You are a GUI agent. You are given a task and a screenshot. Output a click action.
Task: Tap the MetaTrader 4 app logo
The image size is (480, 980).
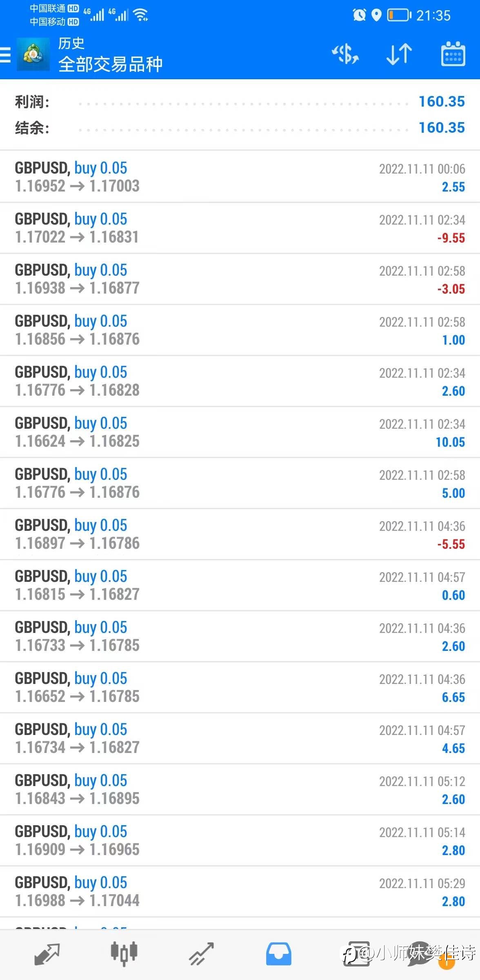click(33, 54)
